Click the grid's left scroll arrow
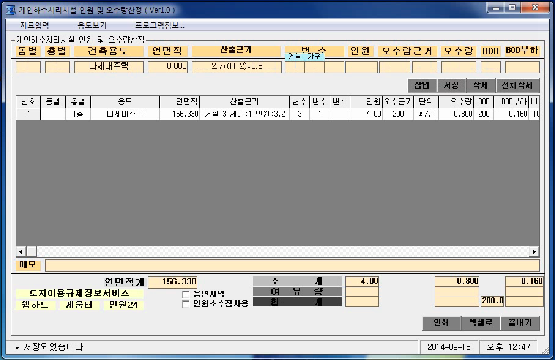Screen dimensions: 555x360 coord(21,252)
